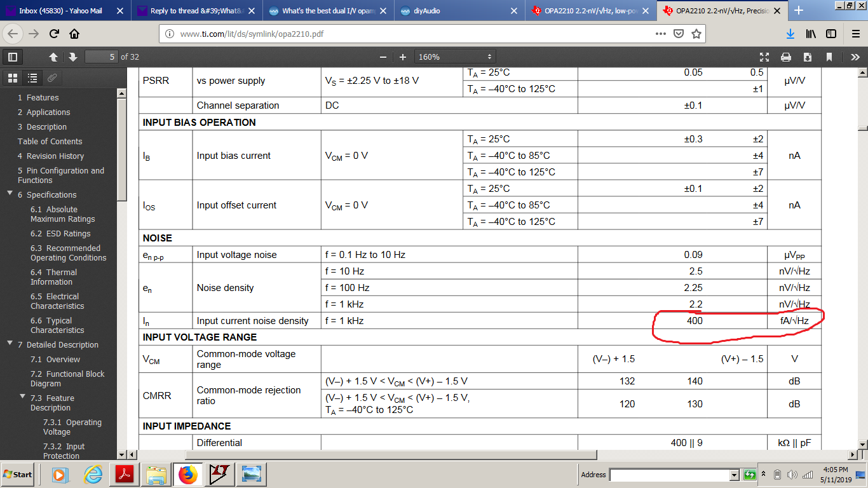Screen dimensions: 868x488
Task: Click the PDF horizontal scrollbar
Action: [391, 454]
